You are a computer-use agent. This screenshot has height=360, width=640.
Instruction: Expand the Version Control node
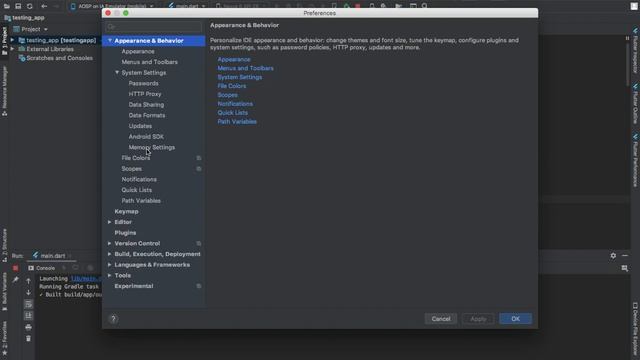pos(109,243)
